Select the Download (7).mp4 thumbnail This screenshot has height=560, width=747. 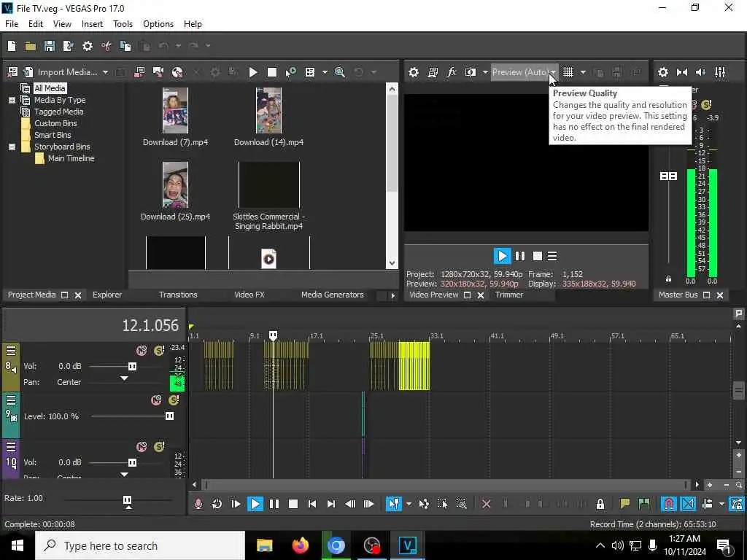click(175, 111)
